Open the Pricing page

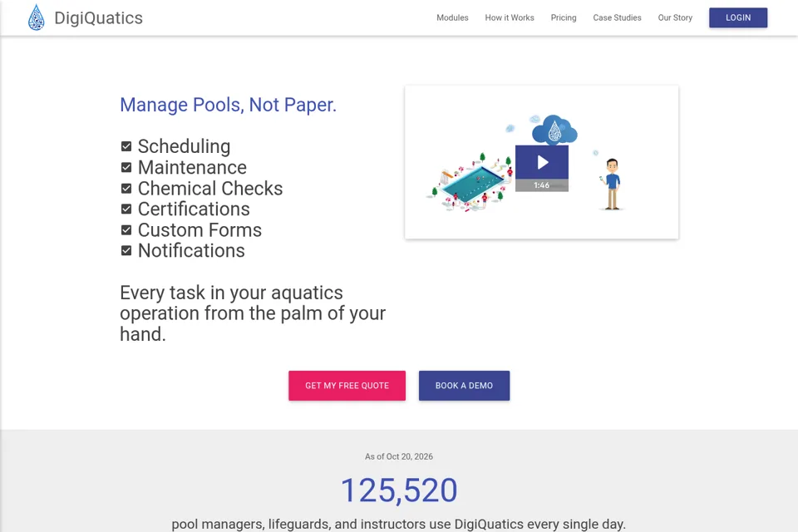click(x=564, y=17)
